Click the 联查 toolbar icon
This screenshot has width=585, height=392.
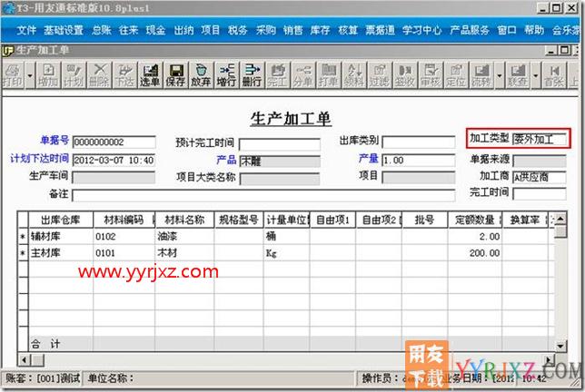coord(517,75)
